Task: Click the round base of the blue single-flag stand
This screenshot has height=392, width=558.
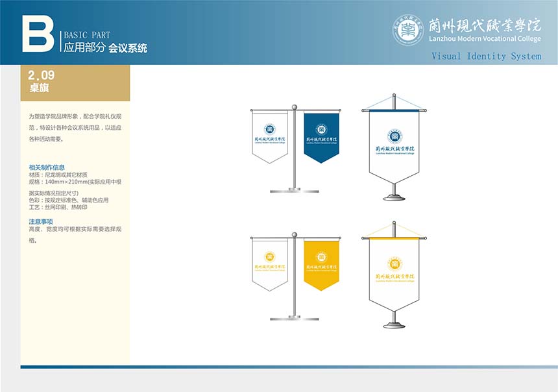Action: (x=394, y=197)
